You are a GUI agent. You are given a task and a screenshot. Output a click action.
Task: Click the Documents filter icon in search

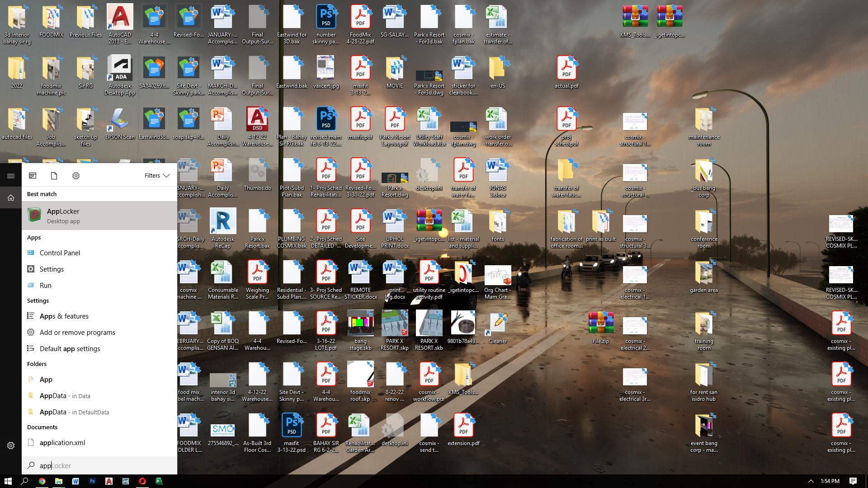click(54, 176)
